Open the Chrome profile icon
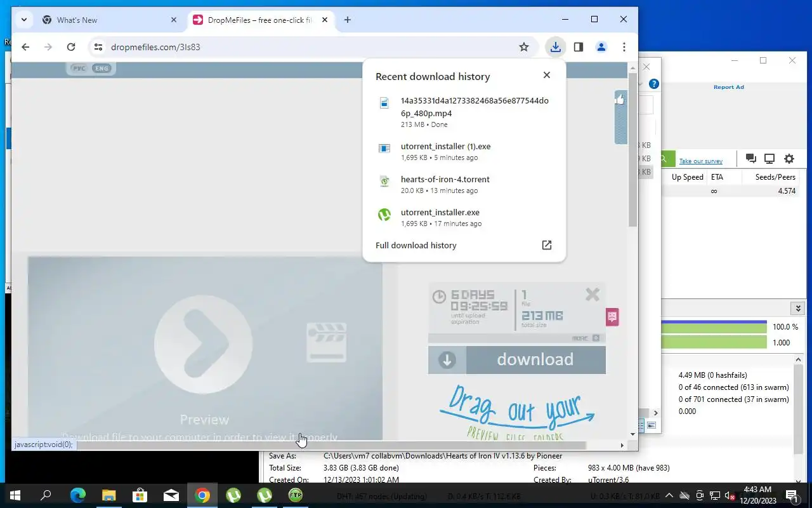The width and height of the screenshot is (812, 508). point(601,47)
